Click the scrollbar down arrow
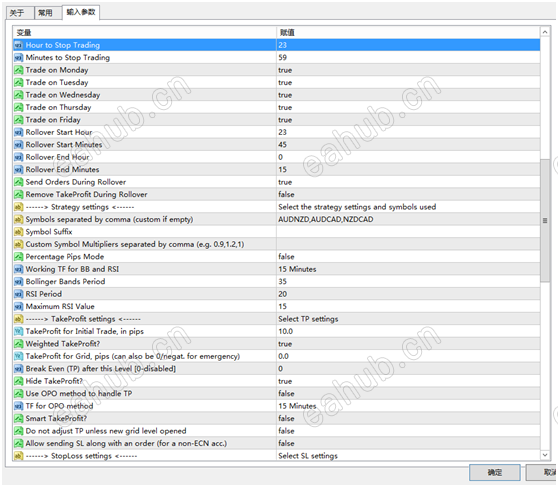This screenshot has width=558, height=487. pos(545,455)
